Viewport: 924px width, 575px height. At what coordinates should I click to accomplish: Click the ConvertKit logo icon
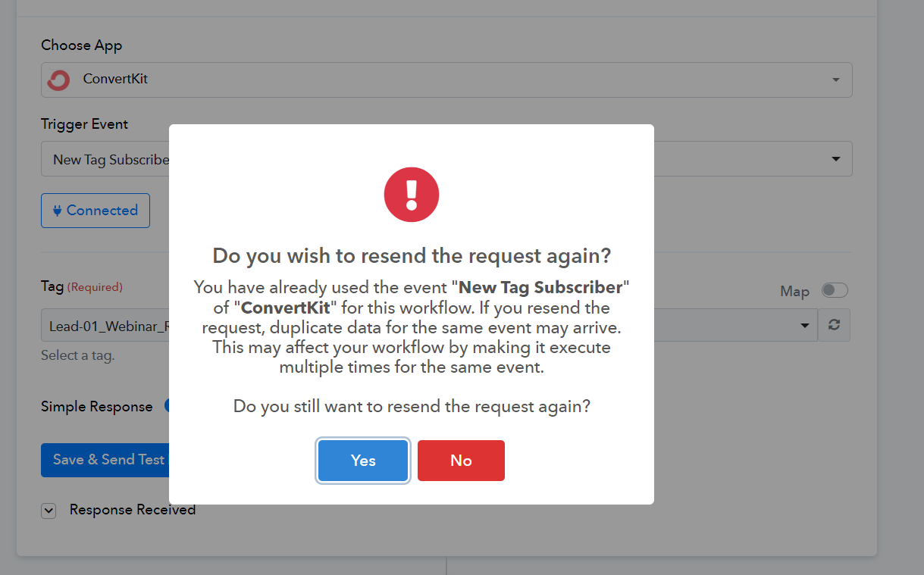point(58,80)
